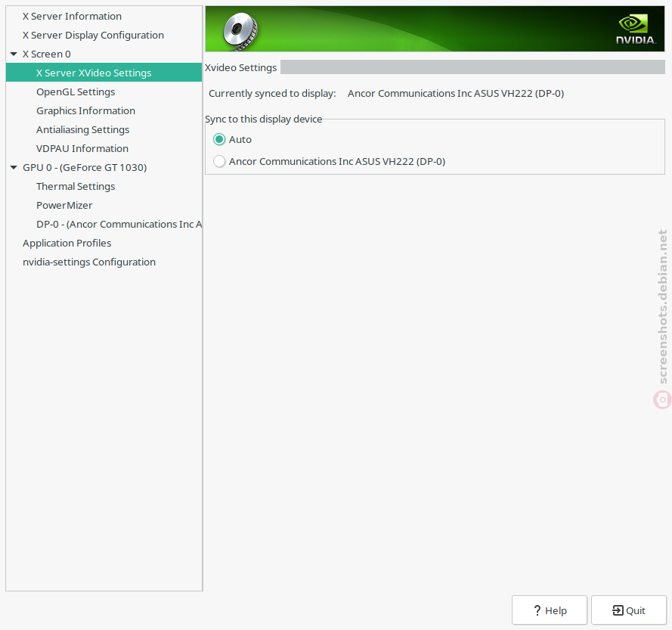Select X Server XVideo Settings entry

[104, 73]
